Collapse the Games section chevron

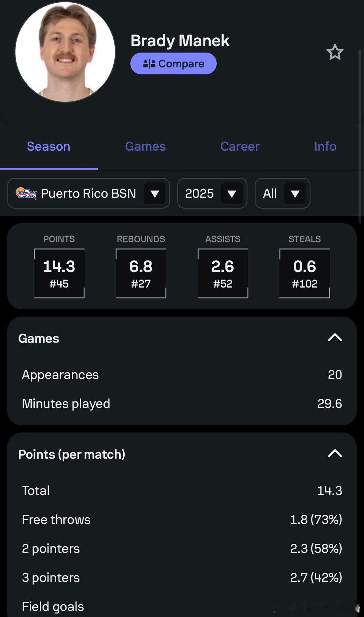click(335, 338)
